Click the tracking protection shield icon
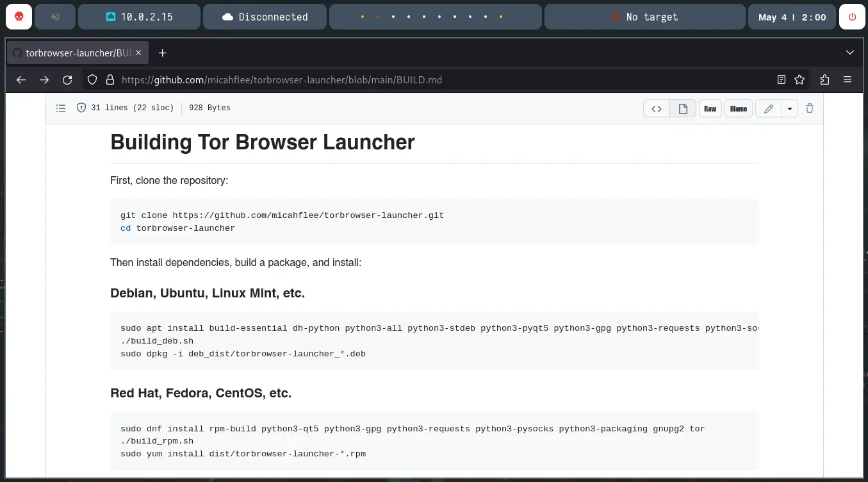Screen dimensions: 868x482 (92, 80)
